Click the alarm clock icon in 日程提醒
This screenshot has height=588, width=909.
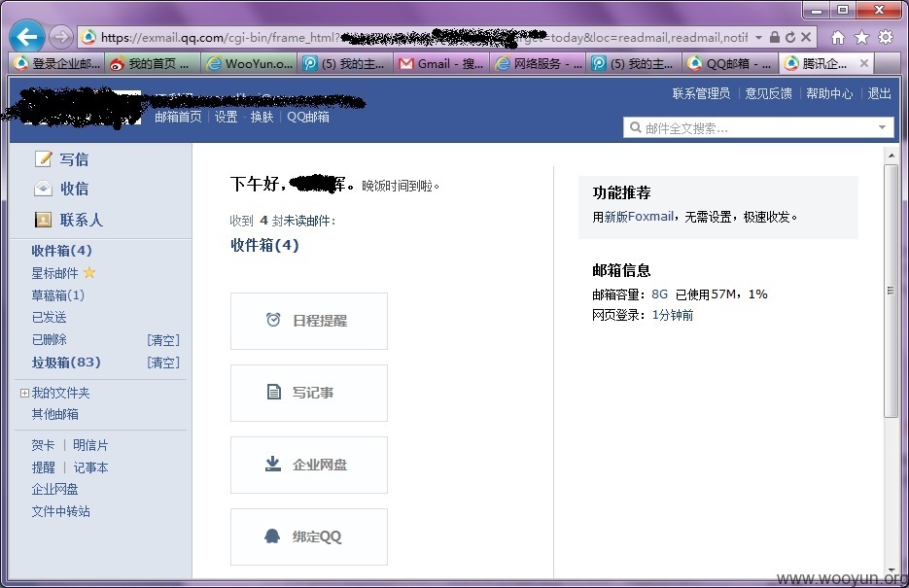[273, 320]
